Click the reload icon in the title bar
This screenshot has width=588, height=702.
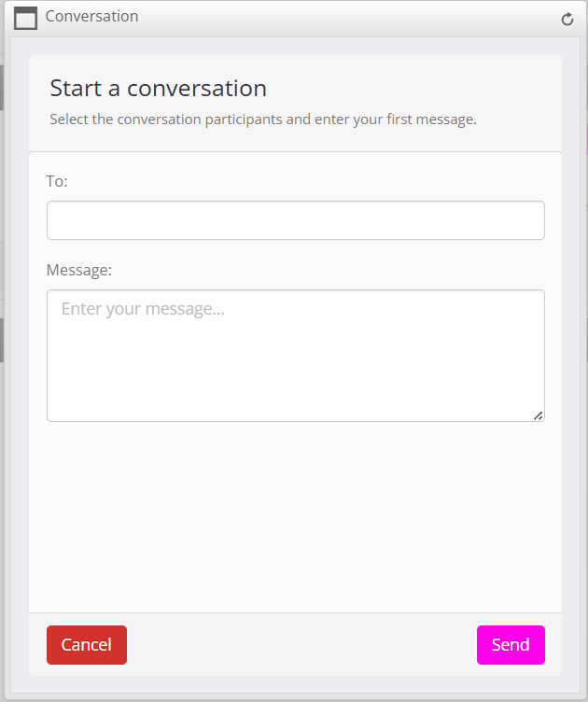coord(567,19)
